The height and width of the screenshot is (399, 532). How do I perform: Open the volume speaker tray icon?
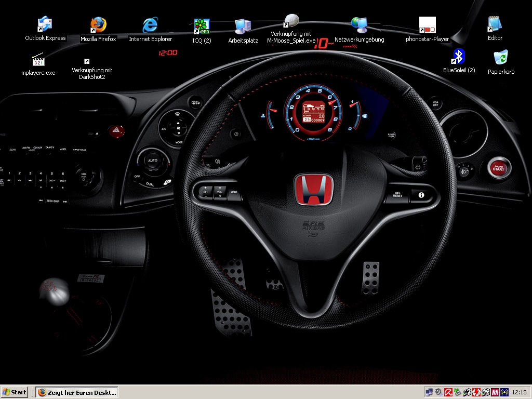click(438, 392)
